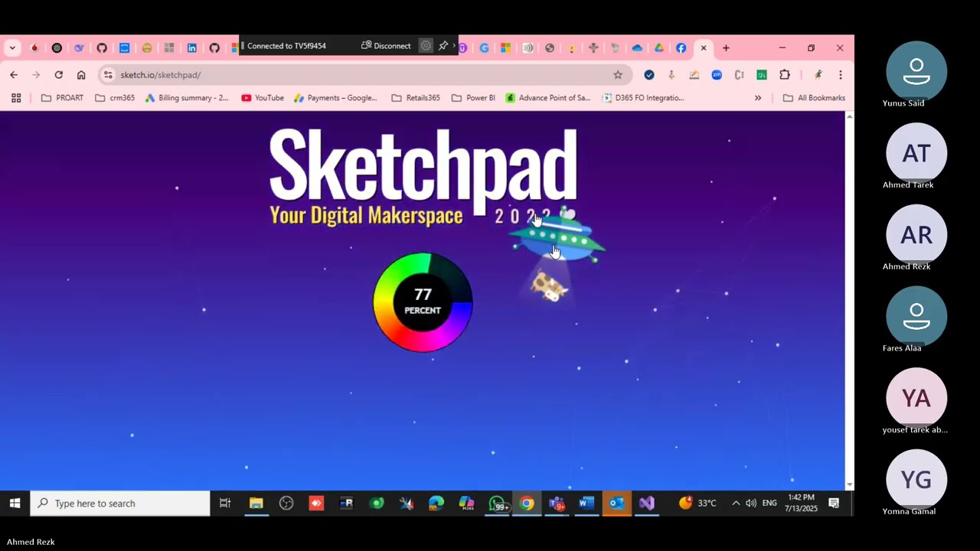Open the crm365 bookmarks folder
Screen dimensions: 980x551
pyautogui.click(x=115, y=98)
